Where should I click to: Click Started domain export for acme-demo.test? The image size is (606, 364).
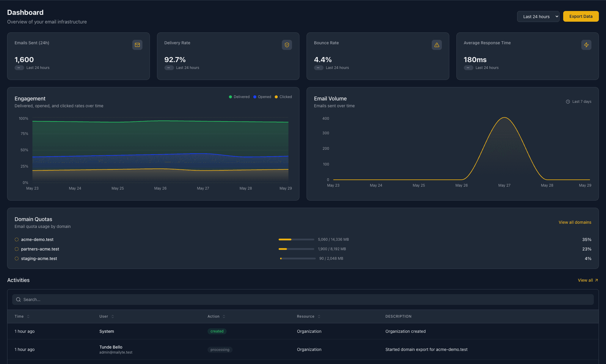pos(426,349)
